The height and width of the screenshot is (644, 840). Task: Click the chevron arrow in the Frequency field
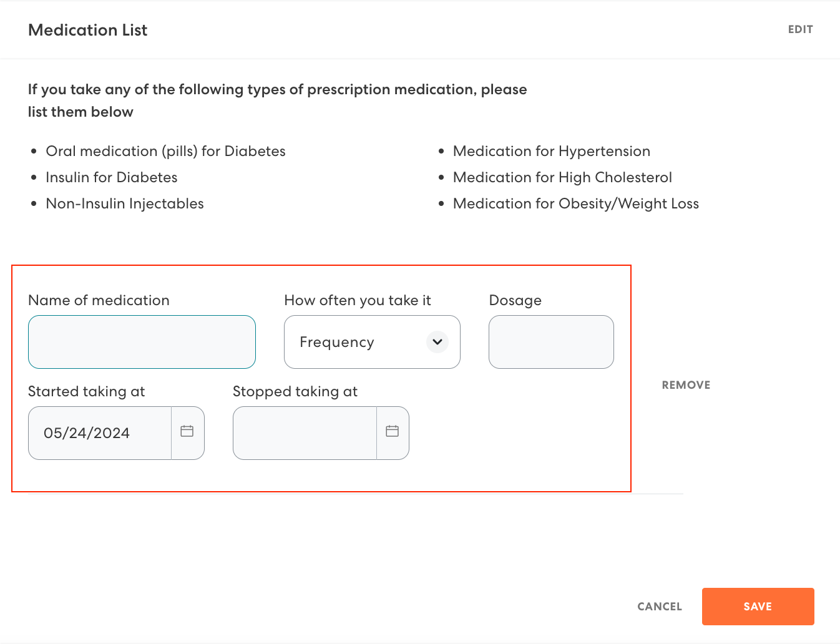(x=437, y=342)
